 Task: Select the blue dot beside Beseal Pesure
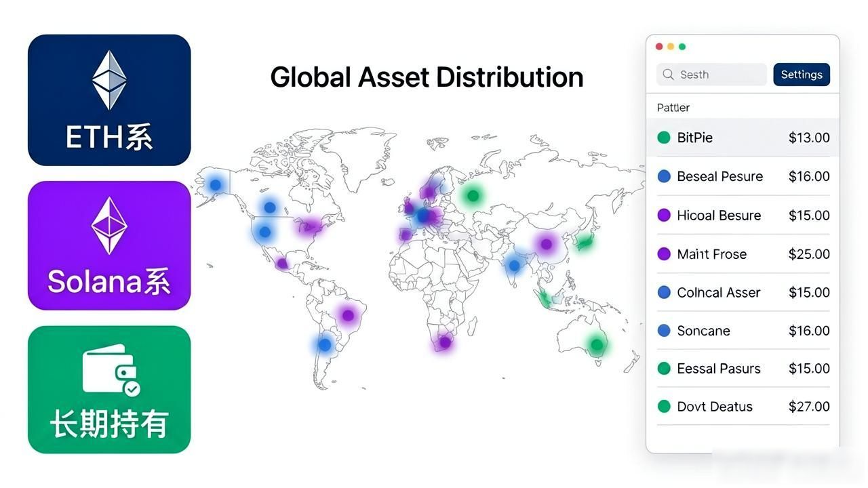click(x=664, y=176)
